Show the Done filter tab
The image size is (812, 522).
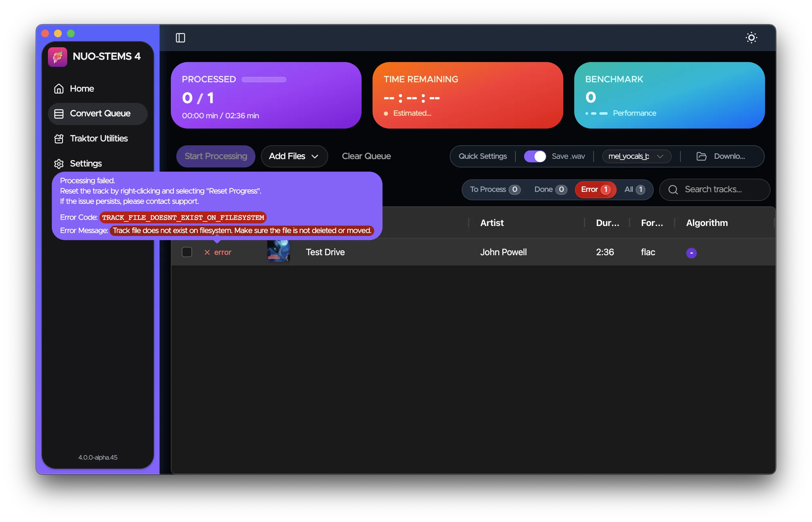tap(550, 189)
